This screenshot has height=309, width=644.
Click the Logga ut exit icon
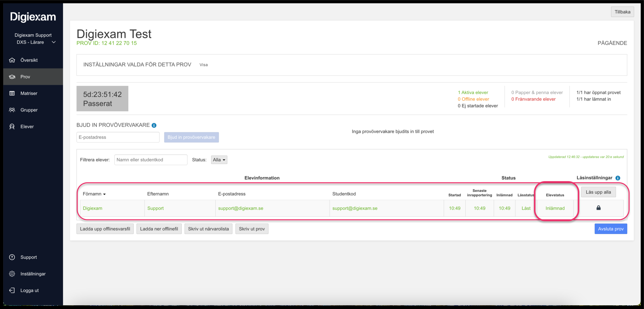(x=12, y=290)
